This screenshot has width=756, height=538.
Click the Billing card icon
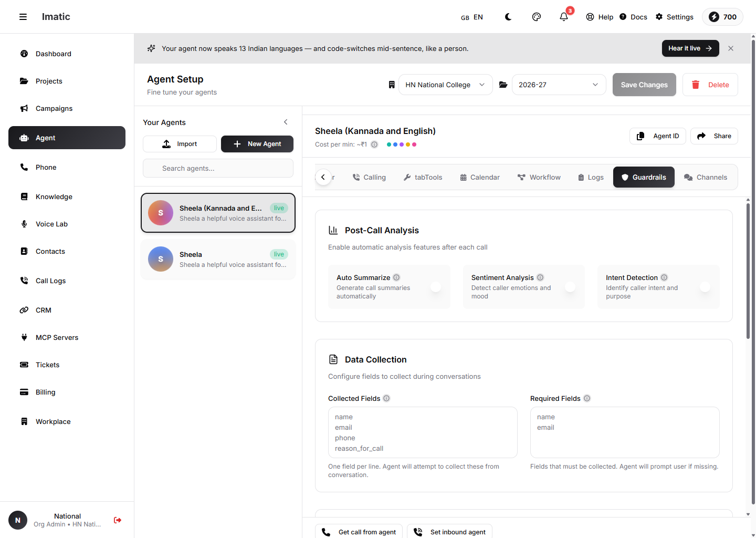[24, 392]
